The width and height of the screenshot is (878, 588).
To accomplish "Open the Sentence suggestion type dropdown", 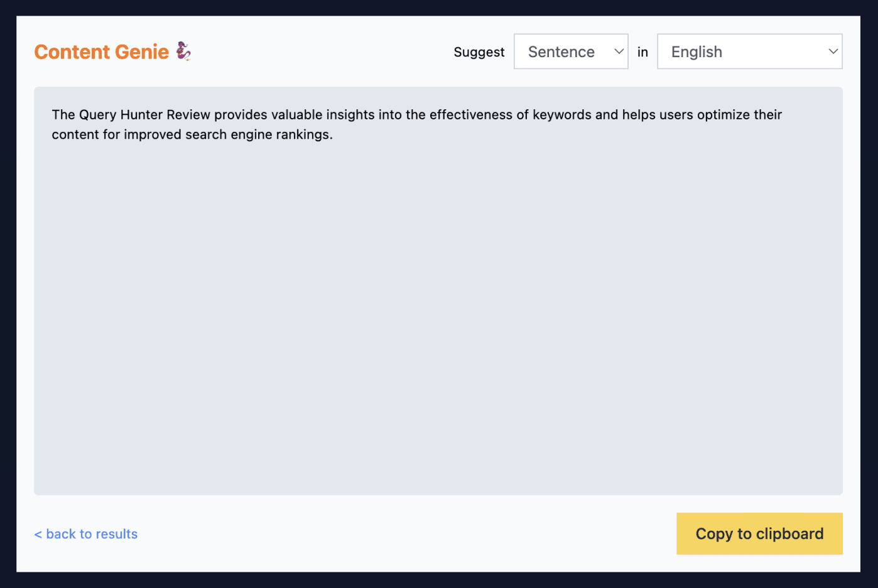I will pyautogui.click(x=570, y=51).
